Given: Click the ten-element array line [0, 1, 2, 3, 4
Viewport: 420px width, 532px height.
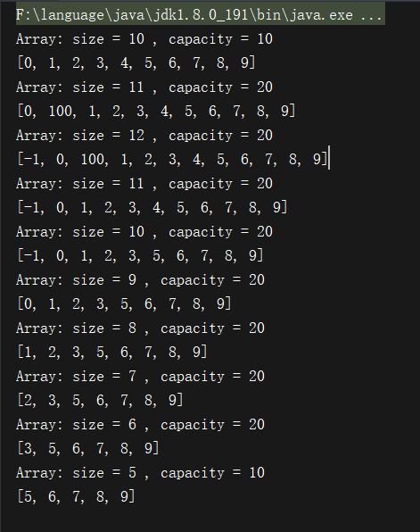Looking at the screenshot, I should [136, 63].
